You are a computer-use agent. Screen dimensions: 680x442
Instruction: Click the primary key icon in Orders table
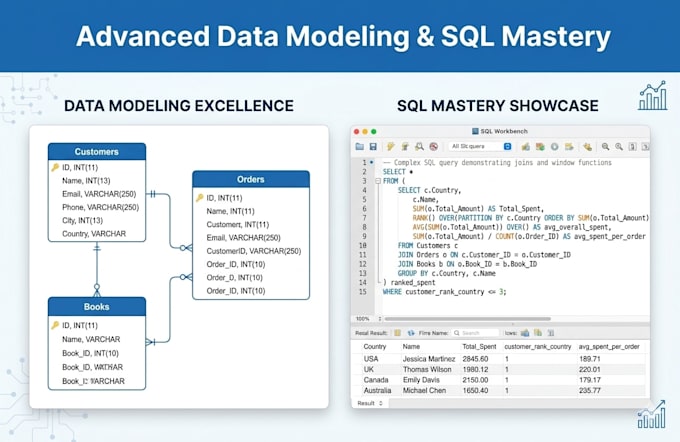pyautogui.click(x=199, y=198)
